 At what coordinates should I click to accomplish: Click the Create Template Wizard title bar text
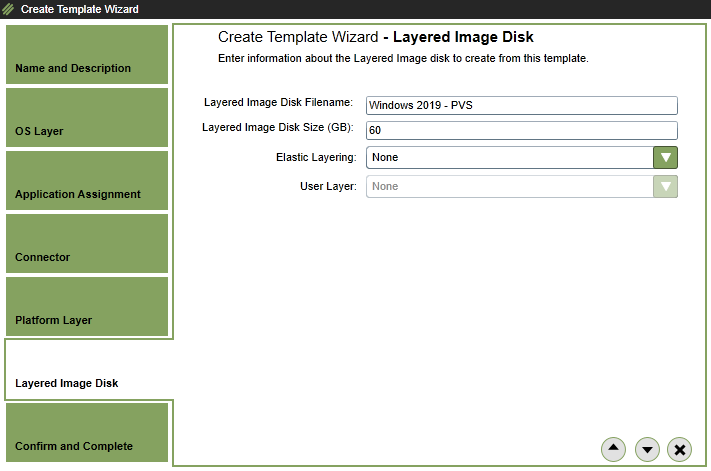click(x=80, y=10)
